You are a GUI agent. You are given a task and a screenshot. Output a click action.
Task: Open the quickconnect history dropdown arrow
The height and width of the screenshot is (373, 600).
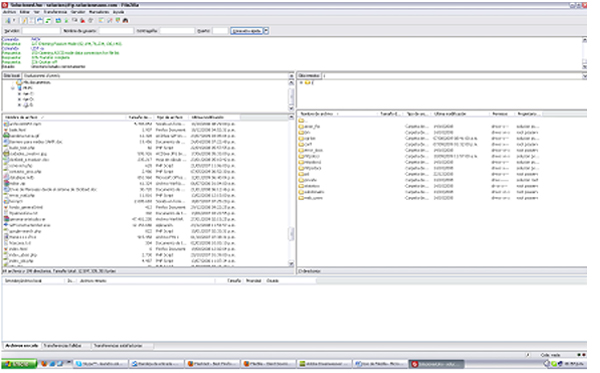pyautogui.click(x=266, y=31)
